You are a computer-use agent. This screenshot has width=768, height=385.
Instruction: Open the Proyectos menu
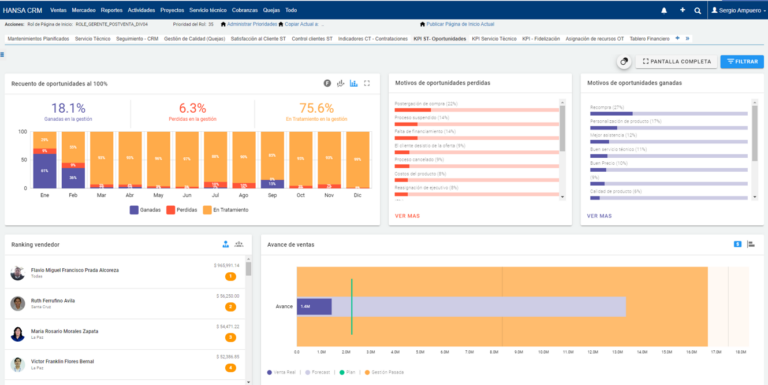tap(172, 10)
